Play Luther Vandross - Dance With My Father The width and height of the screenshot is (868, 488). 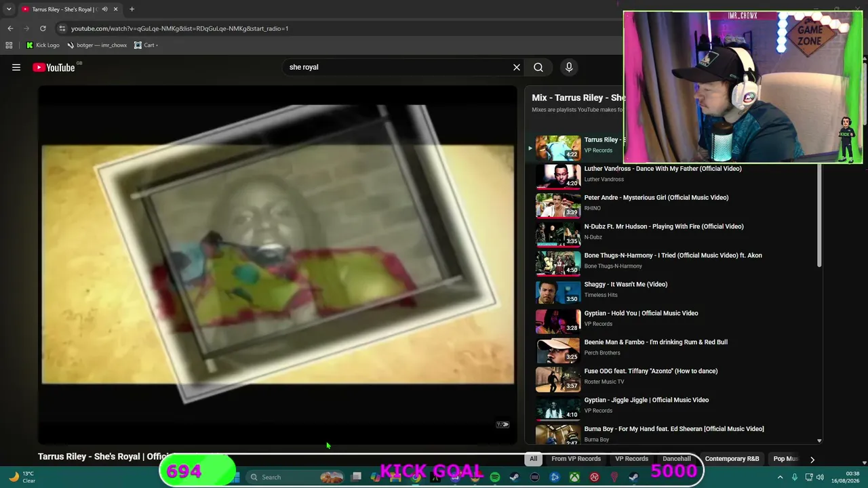[x=663, y=169]
